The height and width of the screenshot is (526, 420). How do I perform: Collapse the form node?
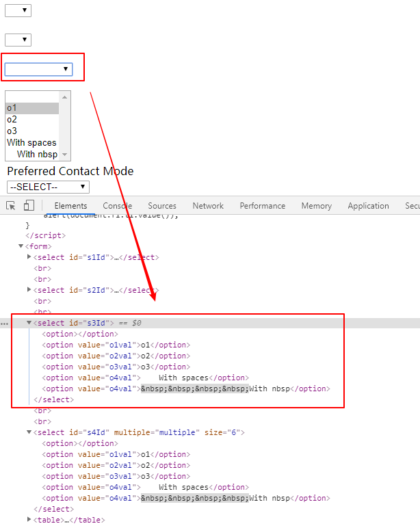[21, 246]
